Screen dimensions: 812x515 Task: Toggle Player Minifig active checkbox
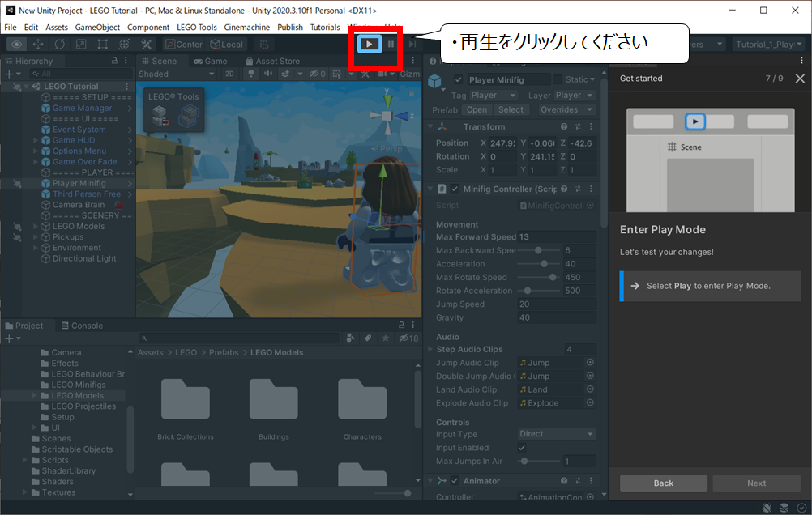[x=458, y=79]
